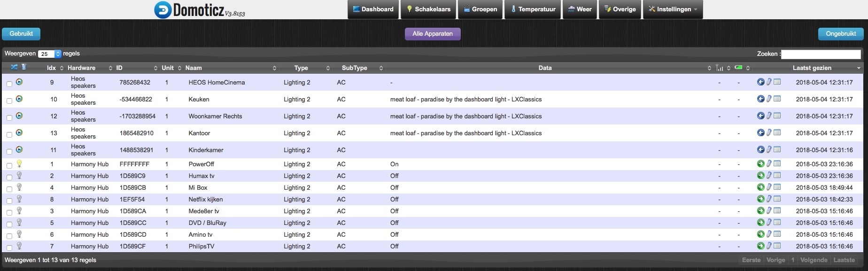Image resolution: width=868 pixels, height=271 pixels.
Task: Rename Amino tv using its pencil icon
Action: [769, 234]
